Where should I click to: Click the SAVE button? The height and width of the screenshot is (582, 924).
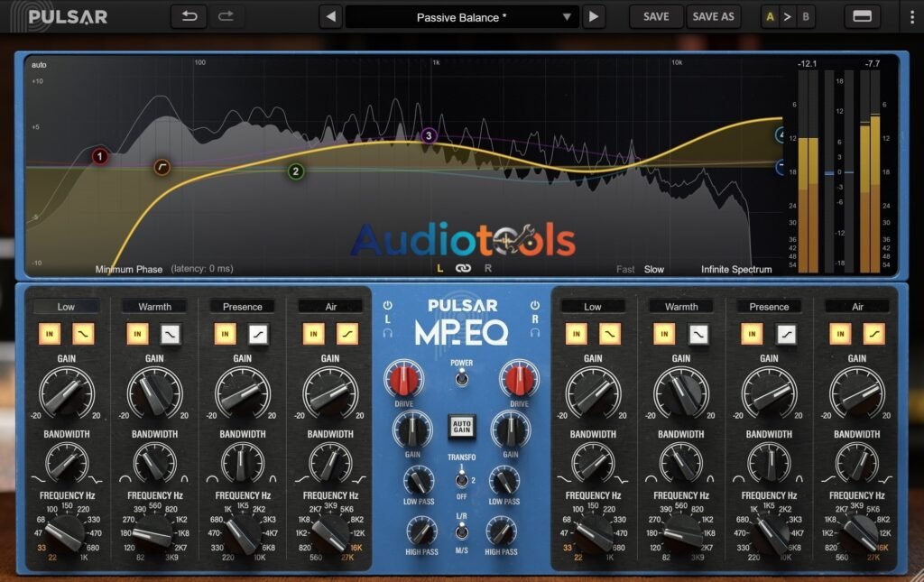(x=656, y=16)
